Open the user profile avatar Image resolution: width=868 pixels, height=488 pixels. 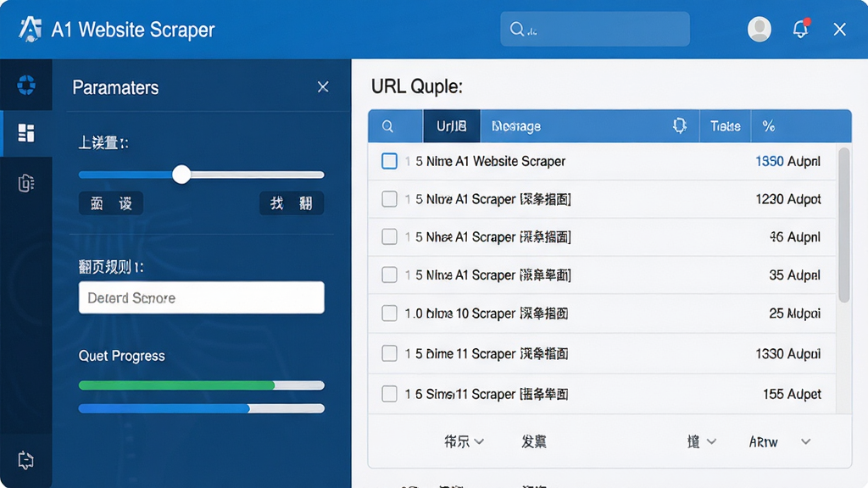coord(759,29)
